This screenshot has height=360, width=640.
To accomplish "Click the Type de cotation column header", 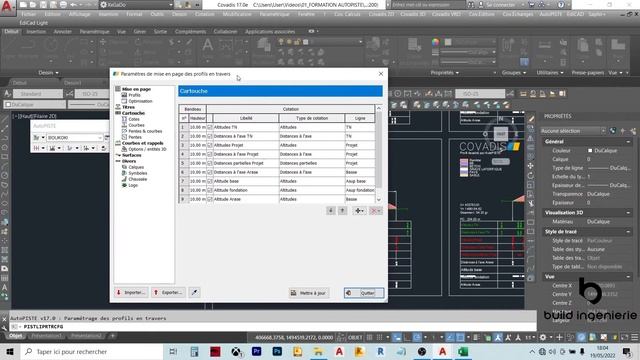I will [x=312, y=118].
